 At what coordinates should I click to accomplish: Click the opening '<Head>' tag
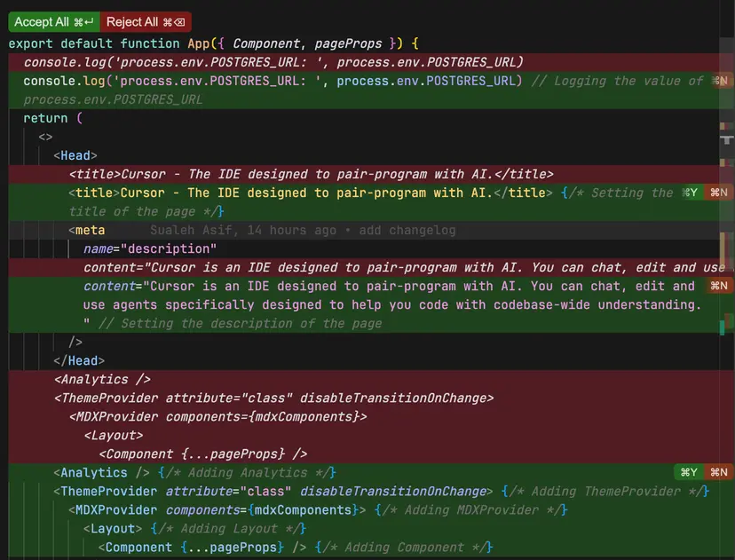[x=75, y=155]
